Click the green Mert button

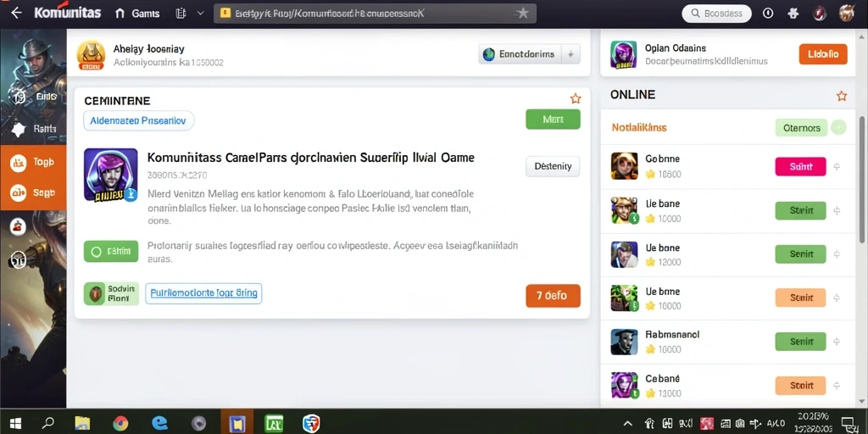coord(553,119)
